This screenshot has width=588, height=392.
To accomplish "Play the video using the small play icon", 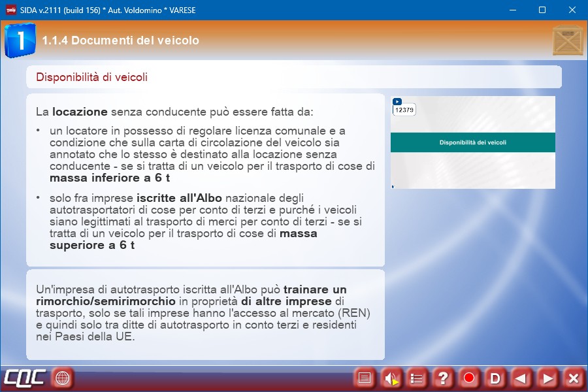I will tap(397, 101).
